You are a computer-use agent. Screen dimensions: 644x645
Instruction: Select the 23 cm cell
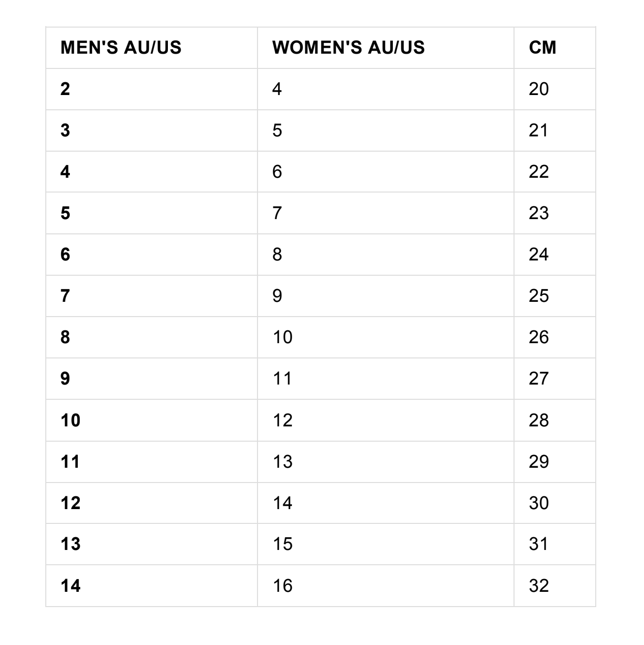click(539, 213)
